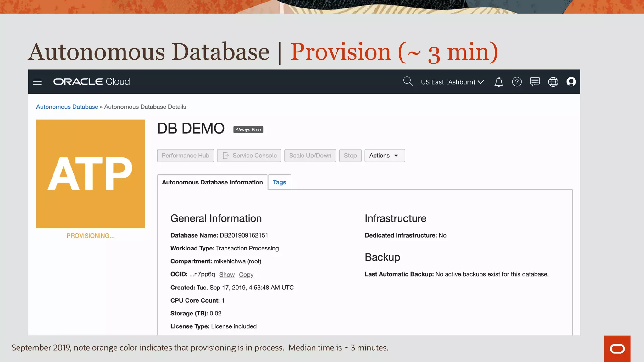Click the Storage (TB): 0.02 entry

tap(196, 314)
